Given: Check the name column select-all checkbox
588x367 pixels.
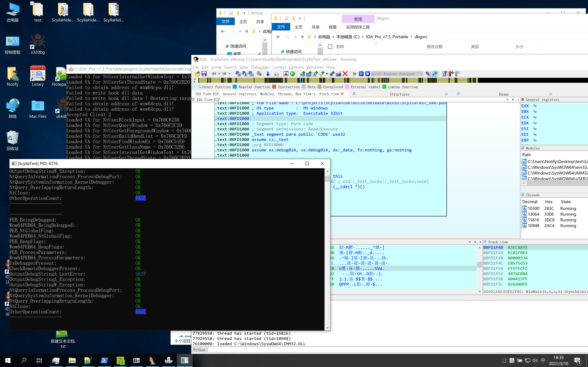Looking at the screenshot, I should (330, 47).
